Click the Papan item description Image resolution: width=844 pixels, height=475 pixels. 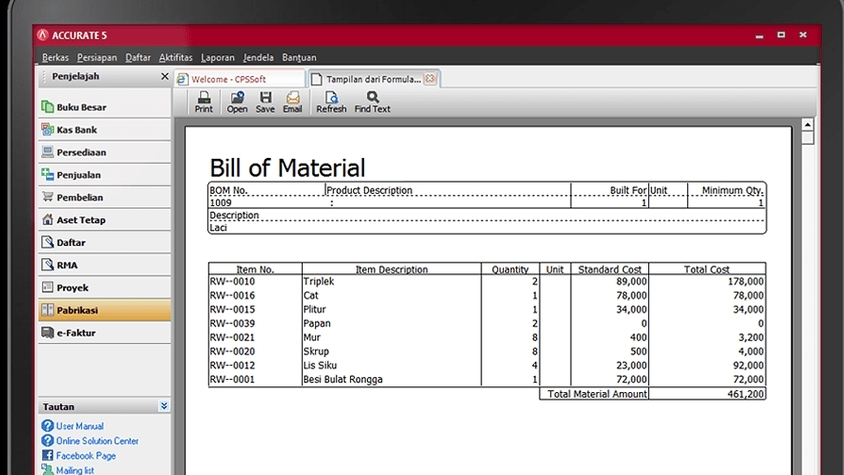[317, 324]
